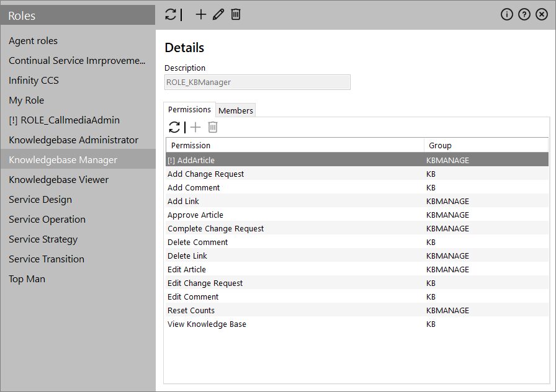
Task: Switch to the Permissions tab
Action: coord(189,110)
